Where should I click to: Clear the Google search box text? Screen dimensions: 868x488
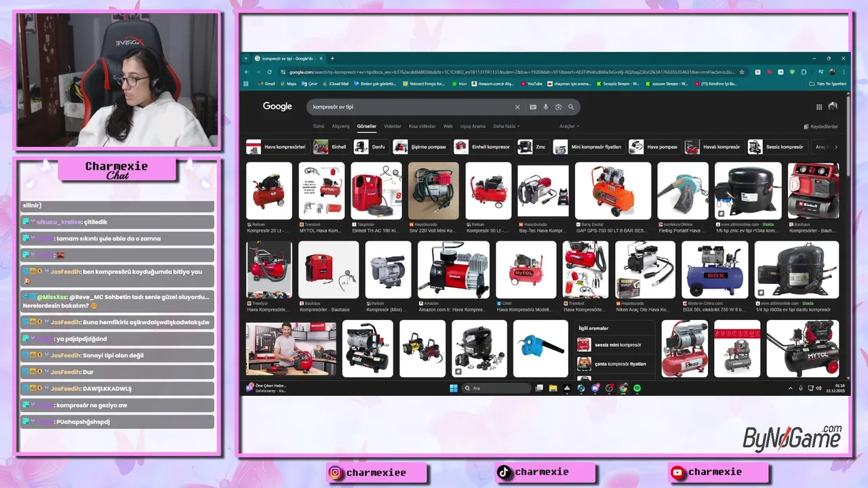517,107
